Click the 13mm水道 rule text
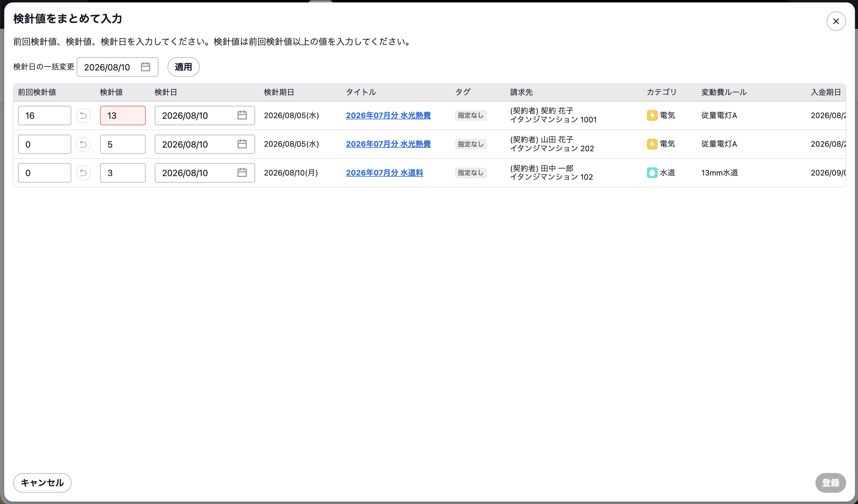Viewport: 858px width, 504px height. (x=720, y=172)
